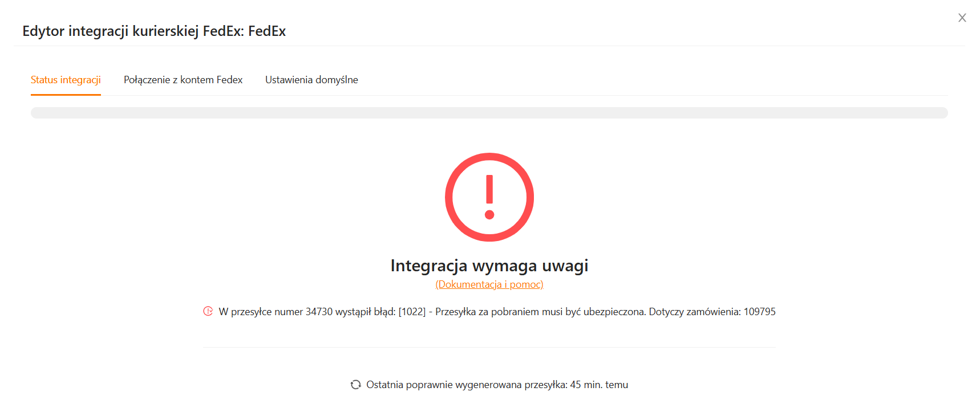Screen dimensions: 980x420
Task: Click the Ostatnia poprawnie wygenerowana przesyłka label
Action: (x=467, y=385)
